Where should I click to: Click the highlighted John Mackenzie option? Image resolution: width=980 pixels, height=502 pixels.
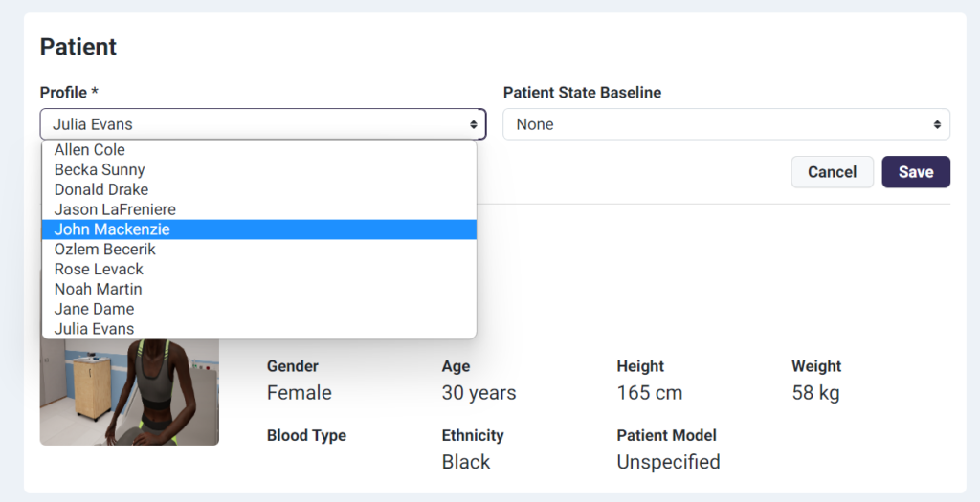click(112, 229)
